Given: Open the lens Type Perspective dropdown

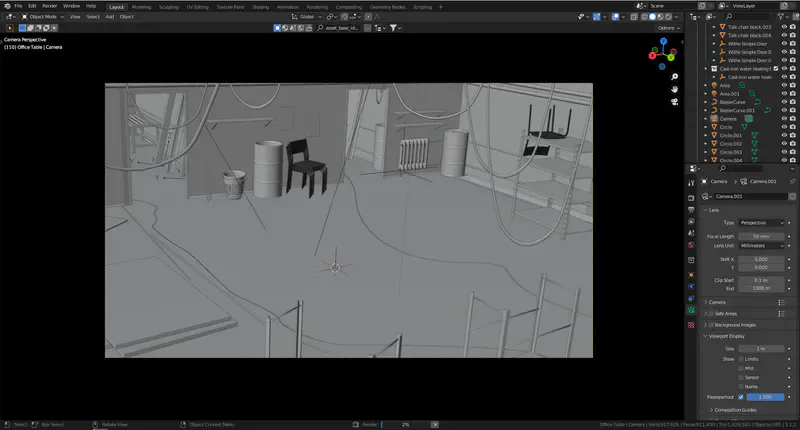Looking at the screenshot, I should tap(762, 223).
